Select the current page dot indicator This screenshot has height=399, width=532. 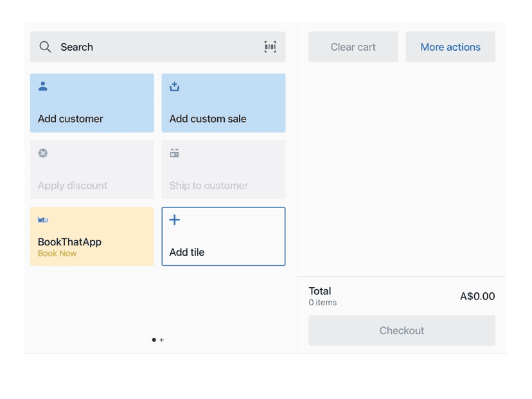coord(154,340)
